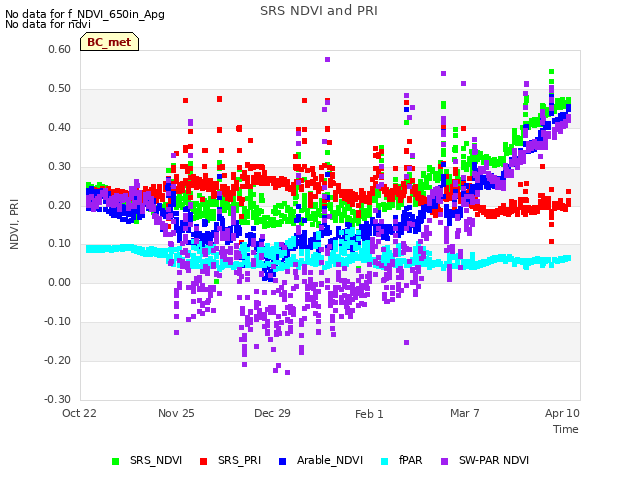Select the fPAR legend label
Screen dimensions: 640x480
point(410,460)
